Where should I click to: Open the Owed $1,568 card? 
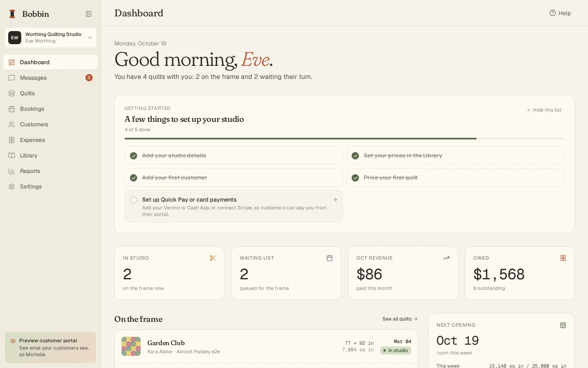(x=520, y=273)
